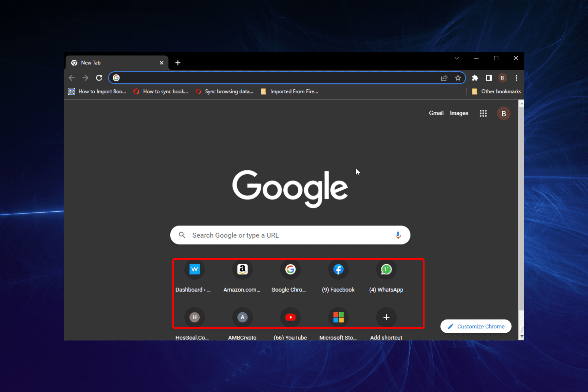588x392 pixels.
Task: Start voice search with microphone icon
Action: point(398,235)
